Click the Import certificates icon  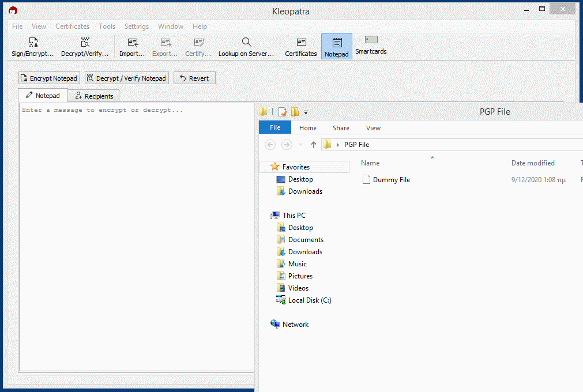click(131, 45)
